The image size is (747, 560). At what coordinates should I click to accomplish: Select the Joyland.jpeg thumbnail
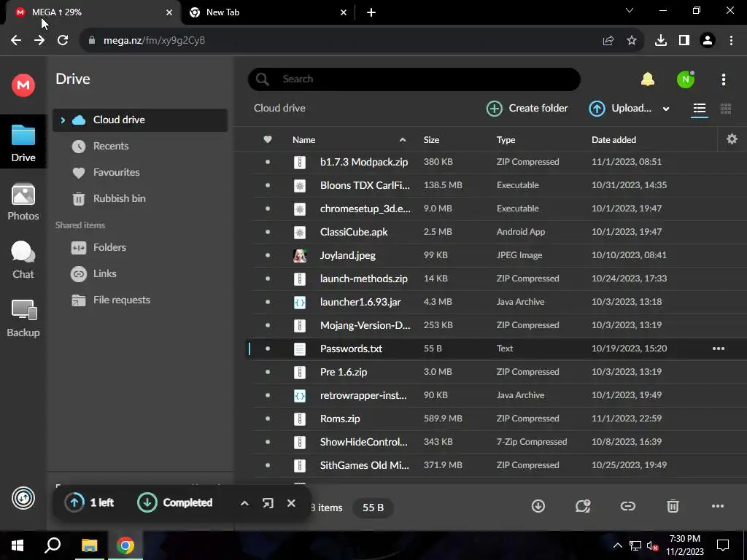(x=300, y=255)
